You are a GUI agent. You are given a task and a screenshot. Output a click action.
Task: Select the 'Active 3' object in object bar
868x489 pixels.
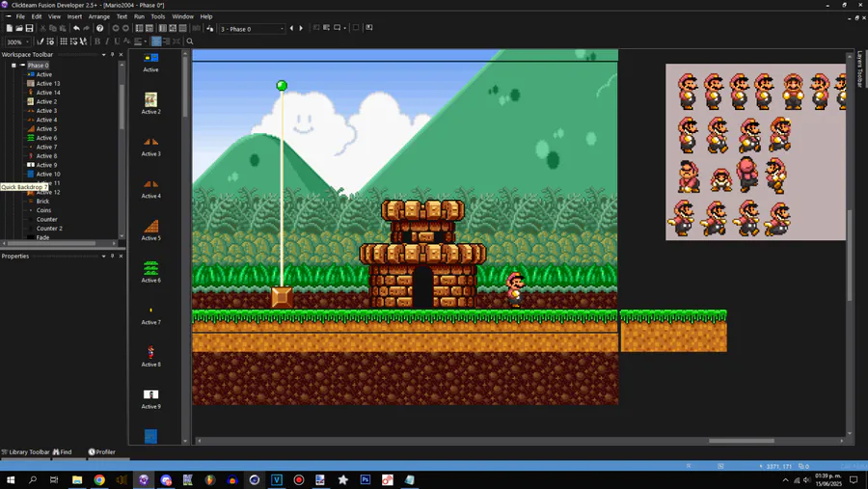click(x=150, y=147)
